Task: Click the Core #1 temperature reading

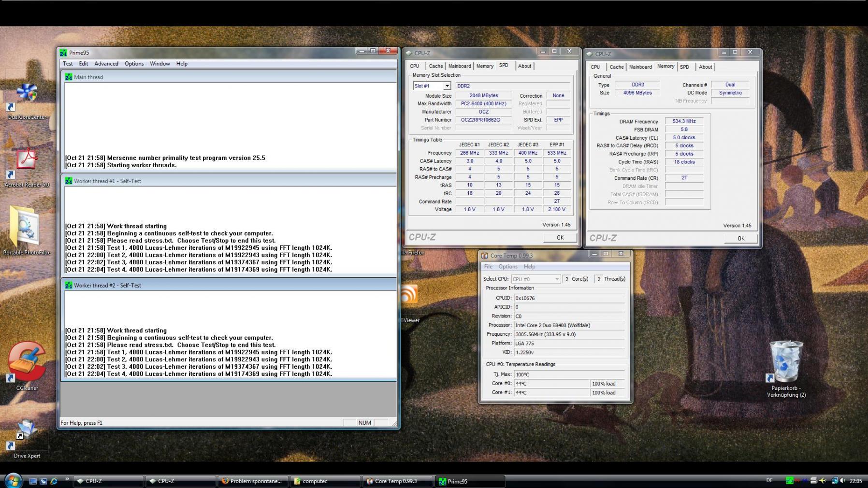Action: [x=551, y=393]
